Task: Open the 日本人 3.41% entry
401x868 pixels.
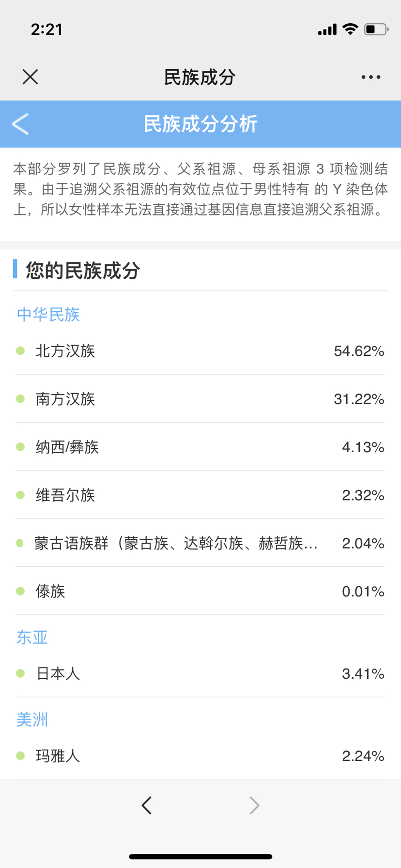Action: click(x=200, y=673)
